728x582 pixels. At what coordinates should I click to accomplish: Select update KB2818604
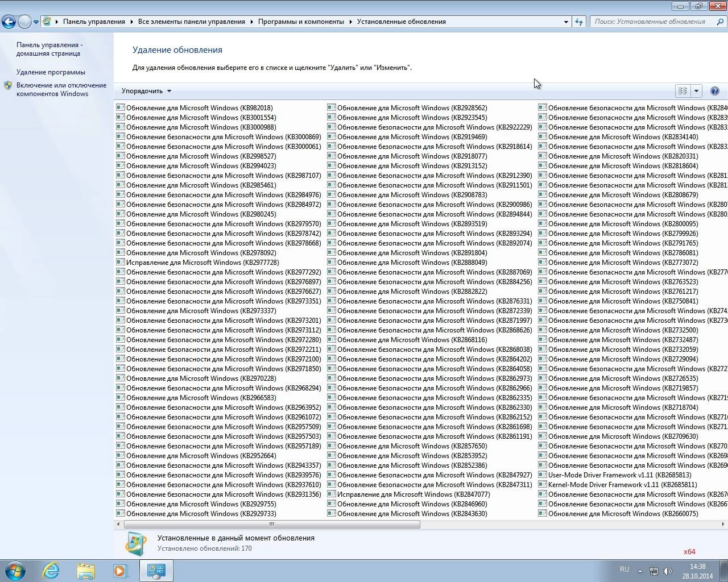[618, 165]
